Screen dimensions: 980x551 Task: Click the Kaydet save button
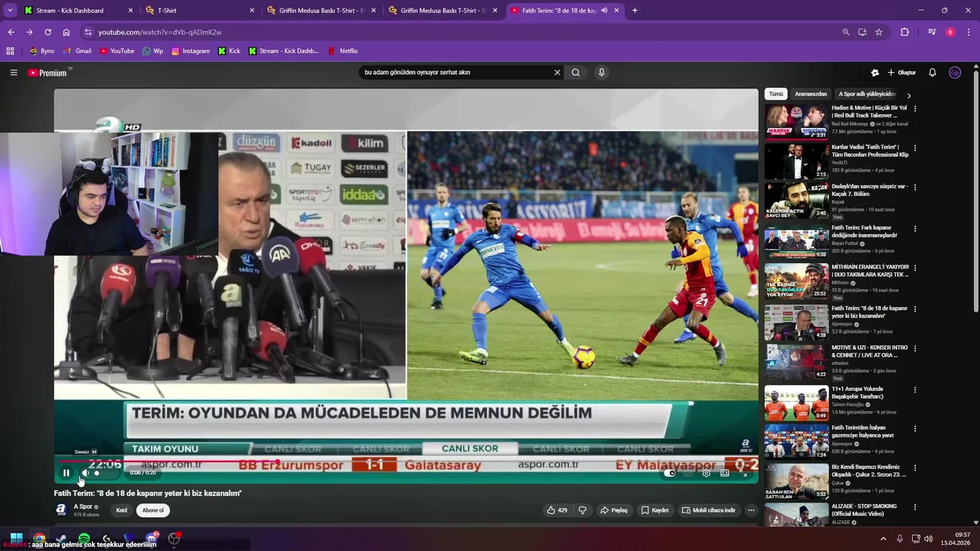click(655, 510)
